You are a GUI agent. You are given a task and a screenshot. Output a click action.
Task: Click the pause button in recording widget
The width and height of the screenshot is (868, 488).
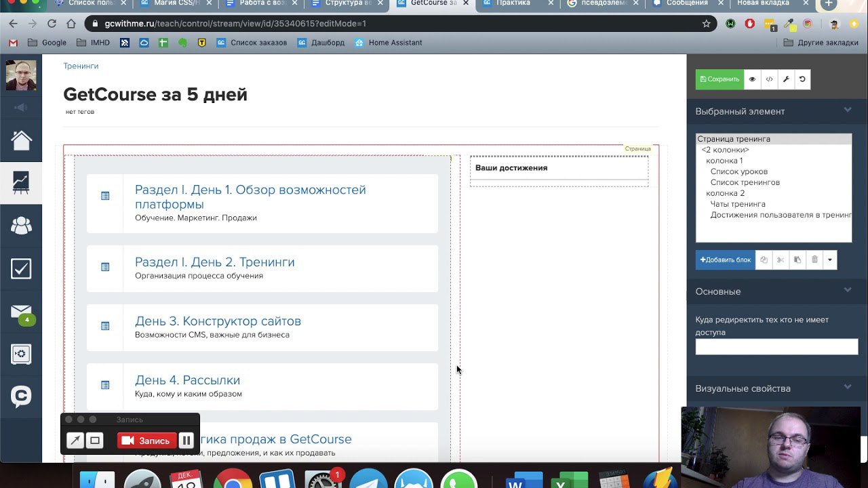(x=186, y=441)
